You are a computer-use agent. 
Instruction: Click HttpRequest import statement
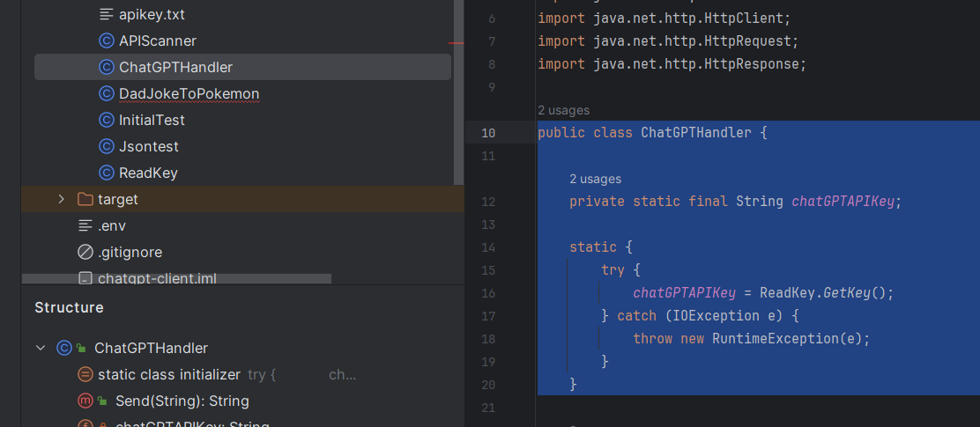(668, 41)
